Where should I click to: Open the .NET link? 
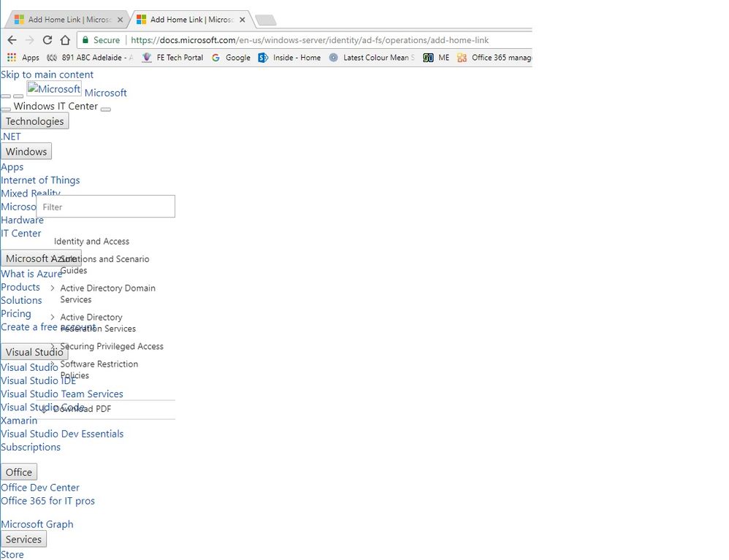[x=11, y=137]
